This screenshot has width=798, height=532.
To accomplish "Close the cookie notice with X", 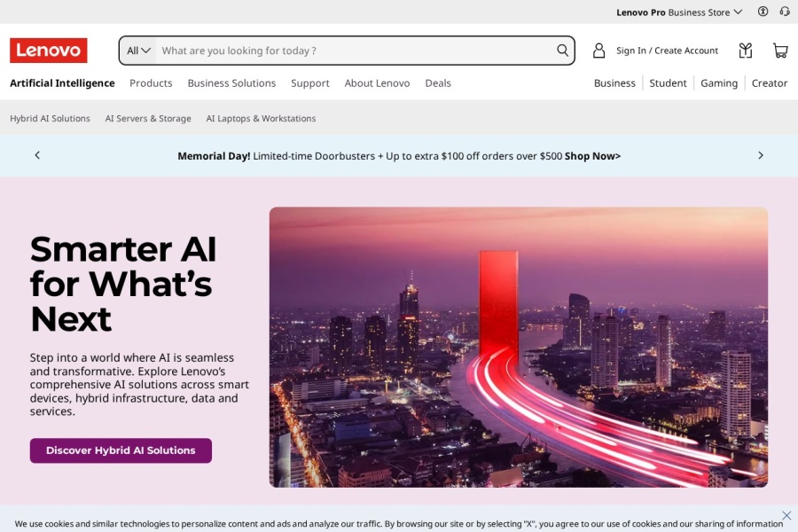I will [786, 515].
